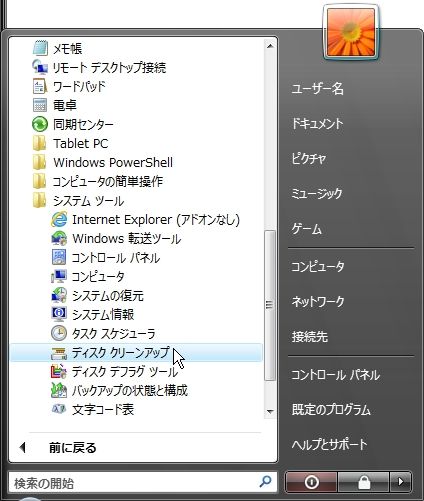This screenshot has width=424, height=501.
Task: Click the user account flower picture
Action: pyautogui.click(x=351, y=32)
